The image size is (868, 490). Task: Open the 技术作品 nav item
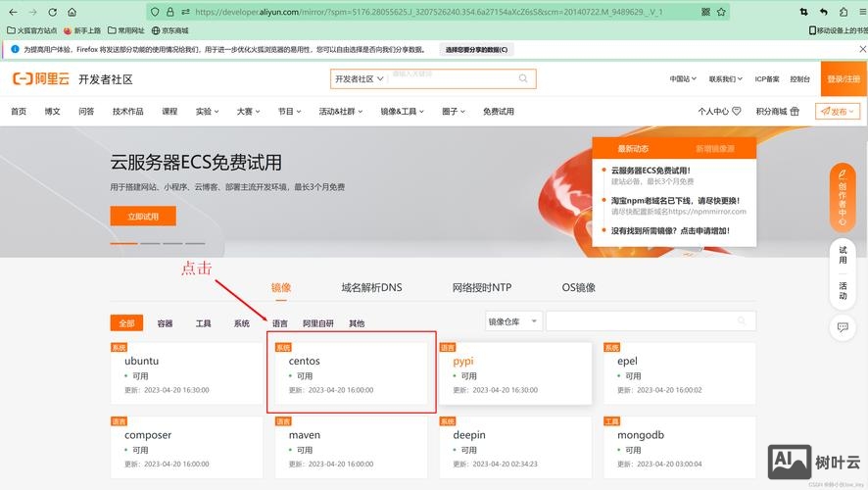[x=128, y=112]
